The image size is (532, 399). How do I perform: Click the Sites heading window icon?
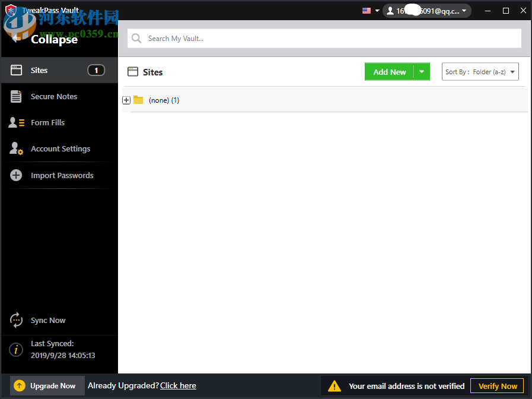pos(133,72)
